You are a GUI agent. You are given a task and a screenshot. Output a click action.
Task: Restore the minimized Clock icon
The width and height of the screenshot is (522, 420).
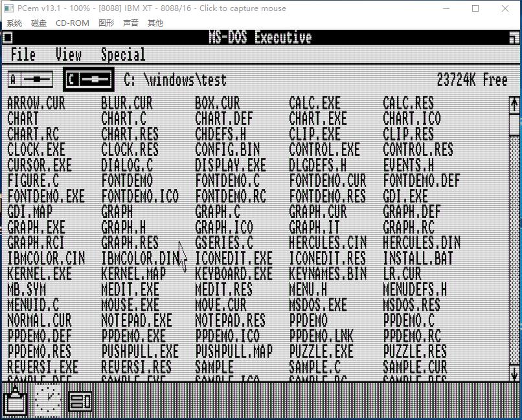click(x=48, y=401)
